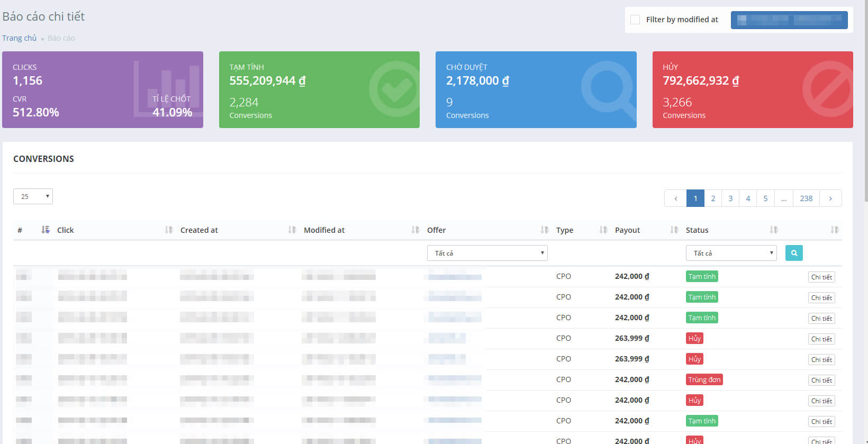Select current pagination page 1
868x444 pixels.
click(695, 198)
